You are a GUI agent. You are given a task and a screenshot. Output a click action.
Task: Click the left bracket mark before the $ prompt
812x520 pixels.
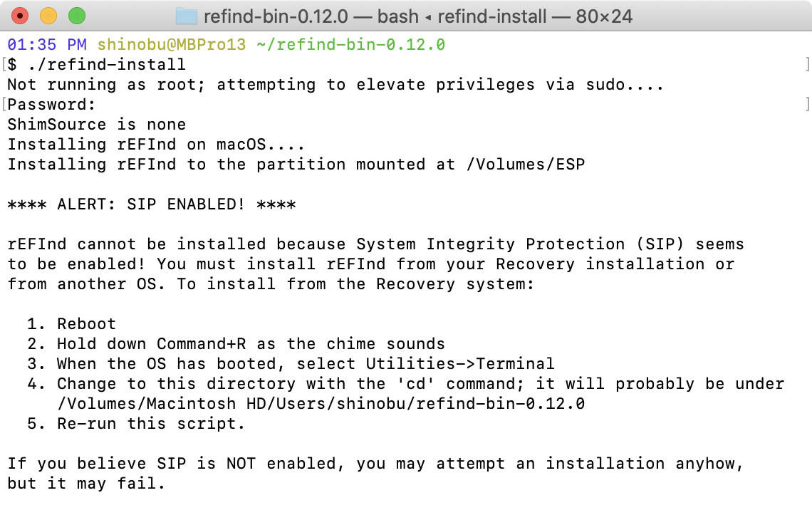pos(4,64)
